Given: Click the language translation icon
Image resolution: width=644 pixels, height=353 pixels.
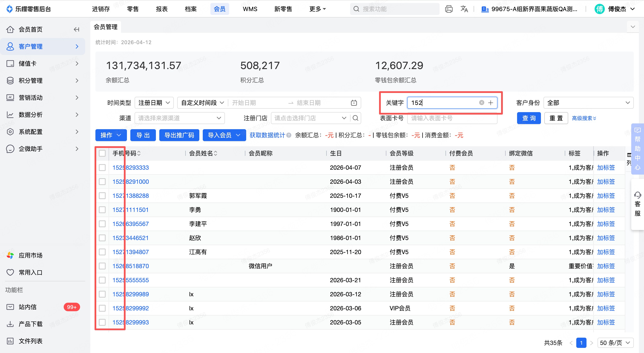Looking at the screenshot, I should pyautogui.click(x=464, y=9).
